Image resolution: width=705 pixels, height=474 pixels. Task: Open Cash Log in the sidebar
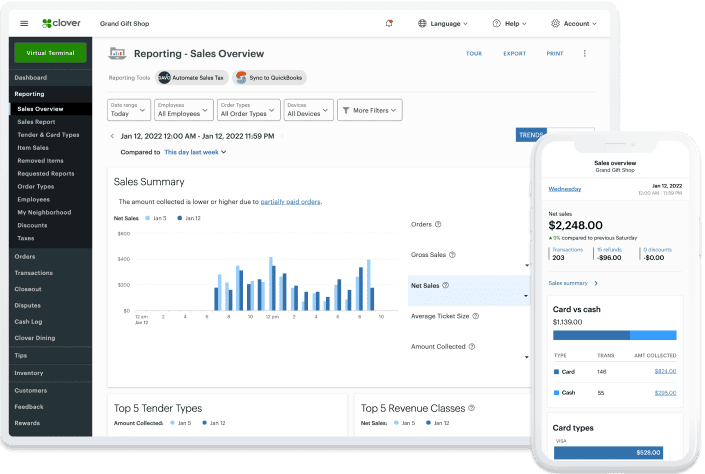[x=50, y=321]
